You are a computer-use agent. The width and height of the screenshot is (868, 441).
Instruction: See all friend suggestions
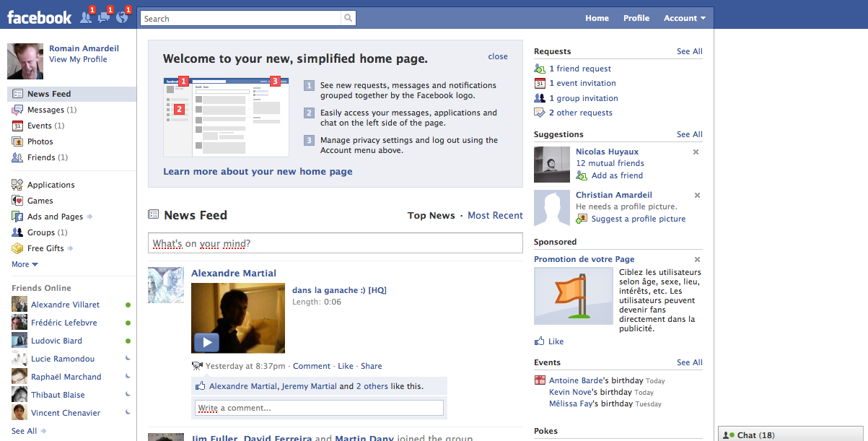689,134
